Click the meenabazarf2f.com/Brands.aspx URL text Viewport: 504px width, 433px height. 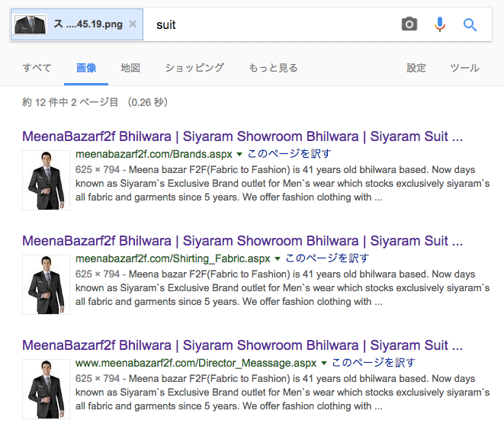[154, 154]
